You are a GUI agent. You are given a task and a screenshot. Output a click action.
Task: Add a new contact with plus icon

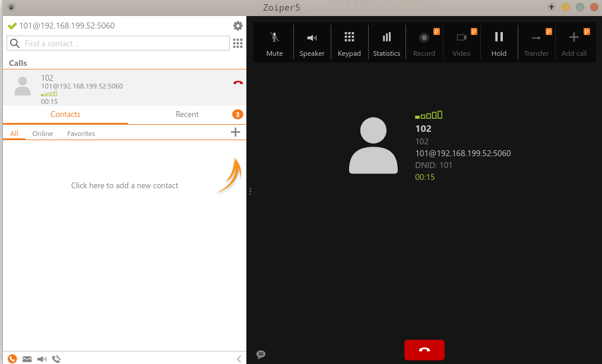pyautogui.click(x=235, y=132)
